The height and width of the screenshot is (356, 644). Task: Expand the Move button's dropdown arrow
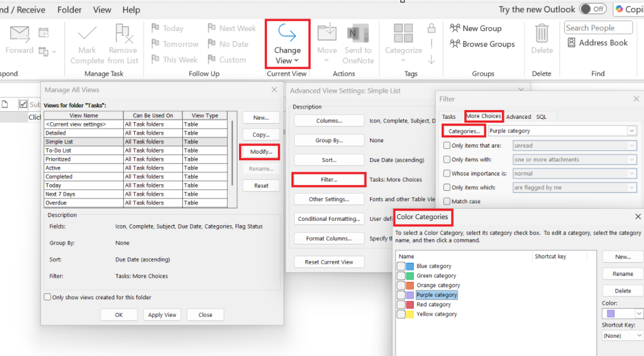click(x=327, y=61)
